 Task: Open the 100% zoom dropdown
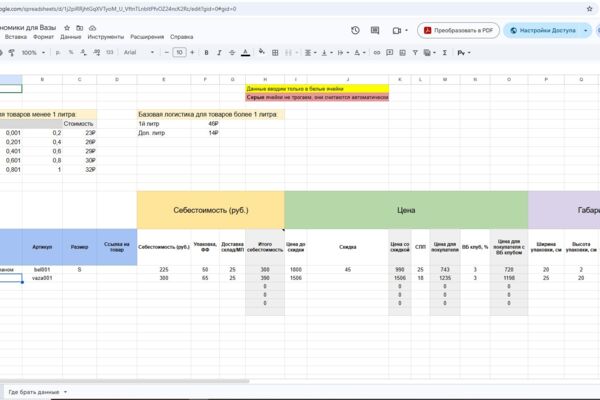click(x=33, y=52)
